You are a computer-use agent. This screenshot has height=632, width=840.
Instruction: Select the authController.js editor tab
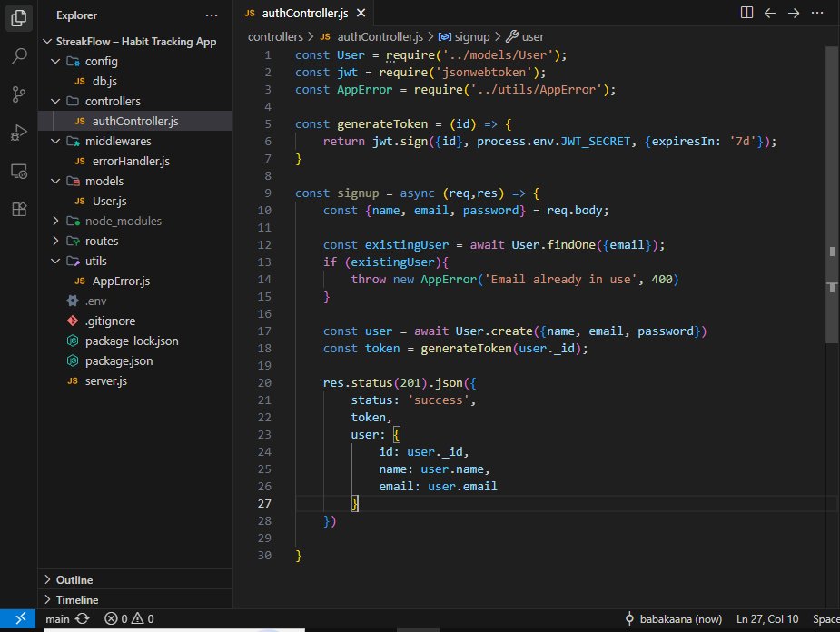click(304, 13)
